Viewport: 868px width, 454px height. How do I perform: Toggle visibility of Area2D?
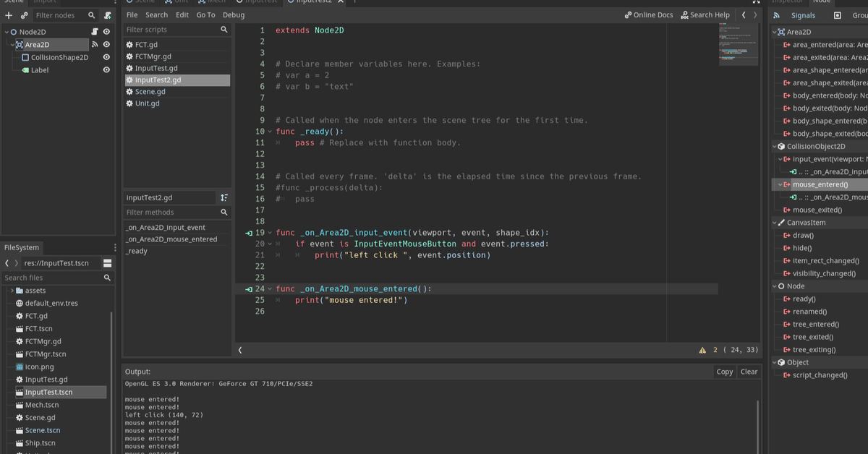coord(106,45)
